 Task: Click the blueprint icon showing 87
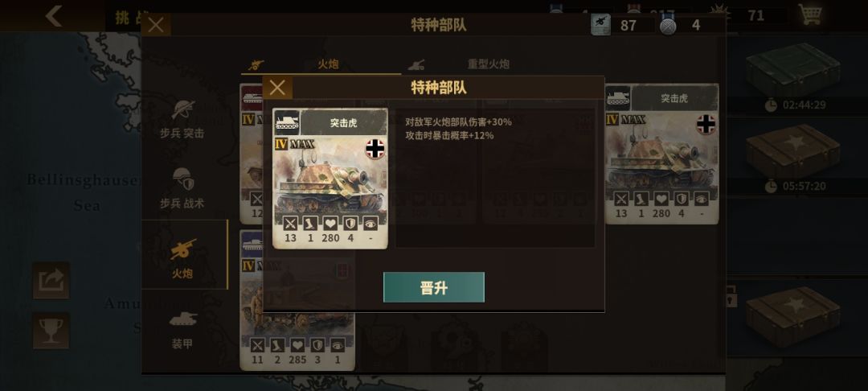[x=600, y=25]
